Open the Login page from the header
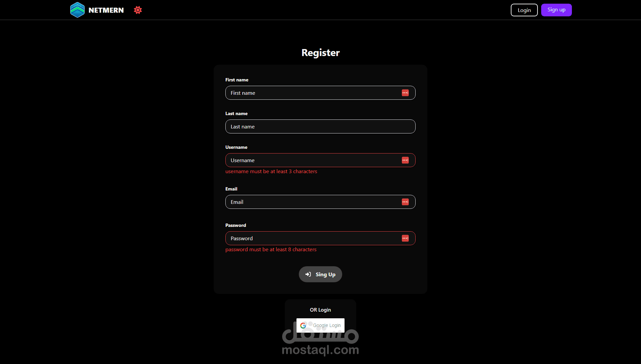This screenshot has width=641, height=364. [x=524, y=10]
